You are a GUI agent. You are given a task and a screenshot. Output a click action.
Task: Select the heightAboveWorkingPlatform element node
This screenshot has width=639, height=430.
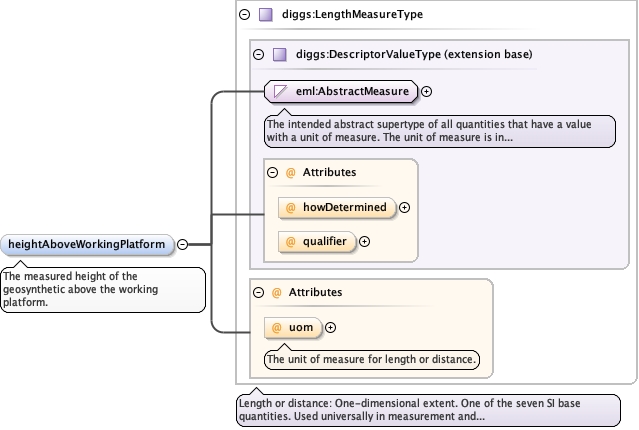click(x=87, y=245)
